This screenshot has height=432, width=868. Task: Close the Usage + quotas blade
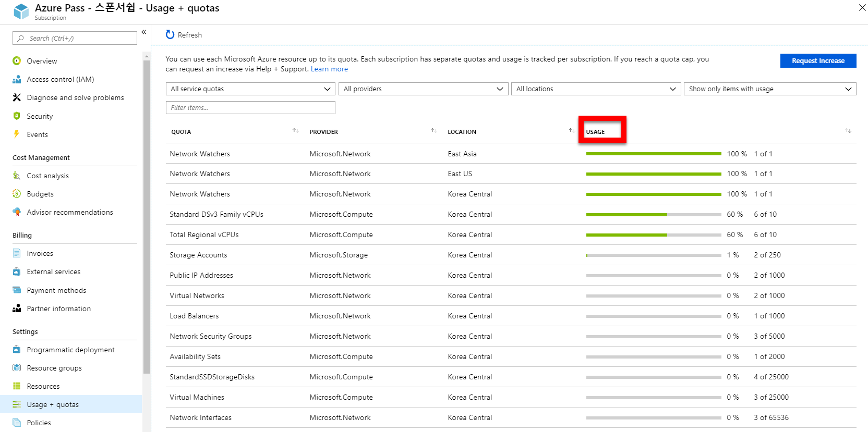click(862, 7)
